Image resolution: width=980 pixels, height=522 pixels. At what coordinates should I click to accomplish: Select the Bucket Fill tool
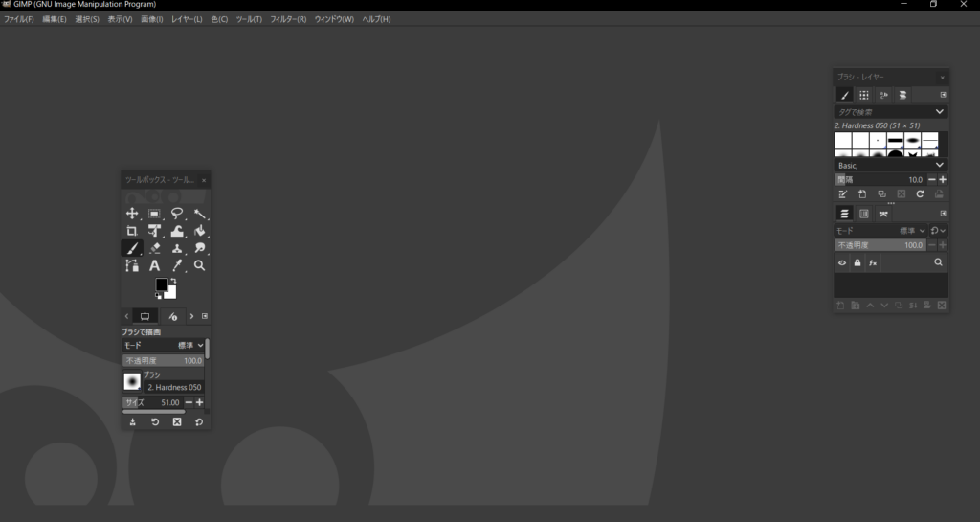pyautogui.click(x=199, y=231)
